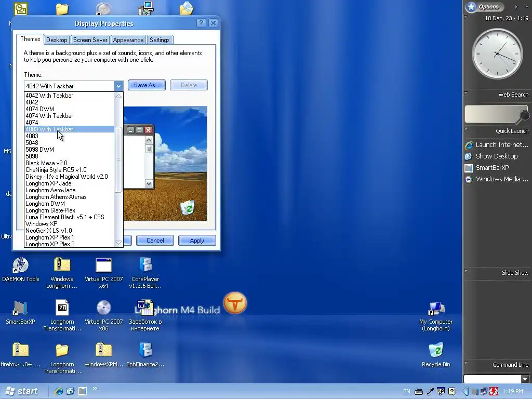Open the Longhorn Transformation 7z archive icon
Viewport: 532px width, 399px height.
(x=62, y=308)
